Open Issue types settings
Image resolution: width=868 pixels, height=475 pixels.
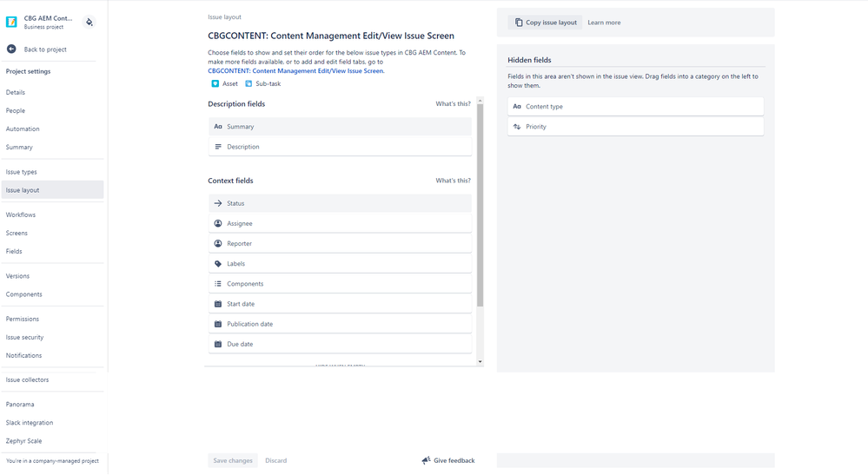click(x=22, y=172)
